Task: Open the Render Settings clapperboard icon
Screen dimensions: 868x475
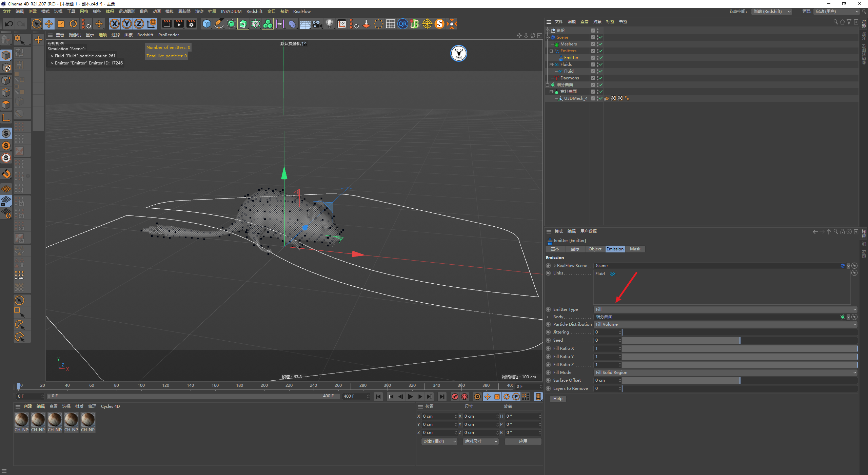Action: (x=191, y=24)
